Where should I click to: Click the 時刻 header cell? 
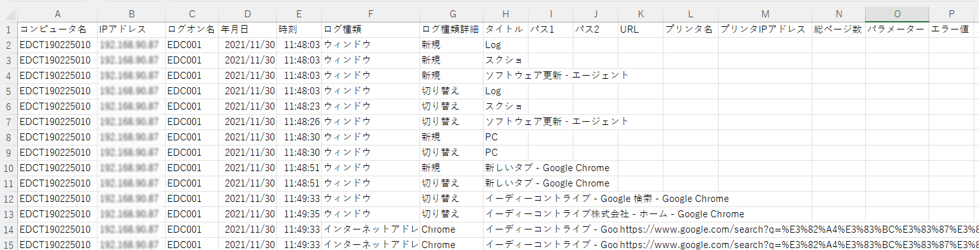[299, 29]
